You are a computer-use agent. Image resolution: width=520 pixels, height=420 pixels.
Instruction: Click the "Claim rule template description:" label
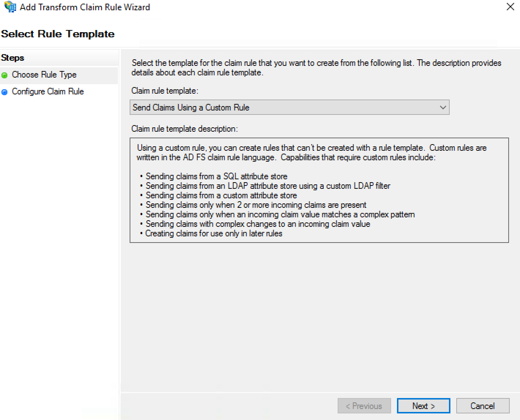pos(185,129)
